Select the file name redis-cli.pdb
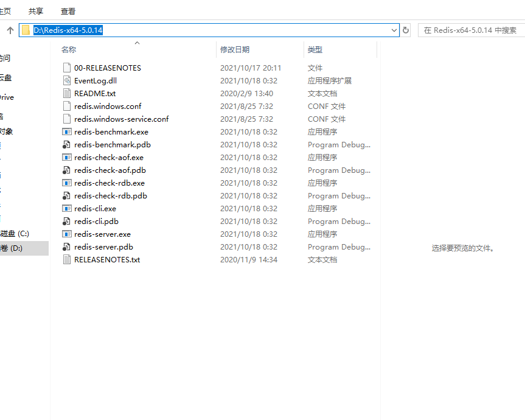Viewport: 525px width, 420px height. pyautogui.click(x=97, y=222)
